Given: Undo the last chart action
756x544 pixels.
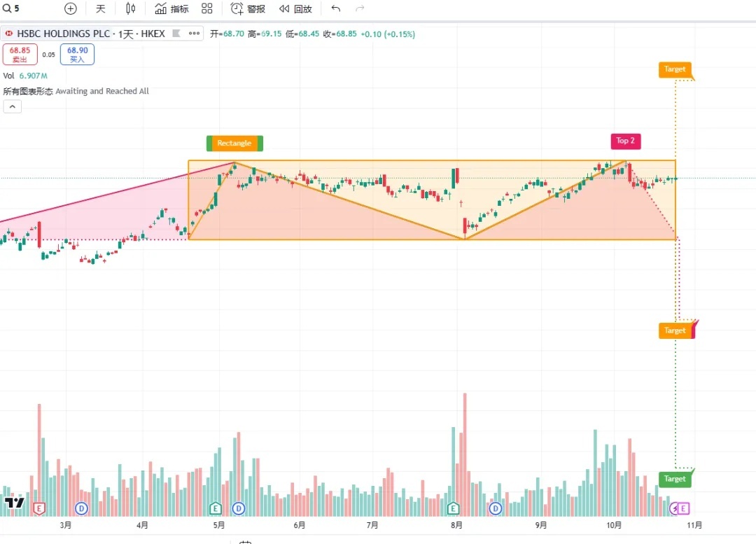Looking at the screenshot, I should click(x=336, y=9).
